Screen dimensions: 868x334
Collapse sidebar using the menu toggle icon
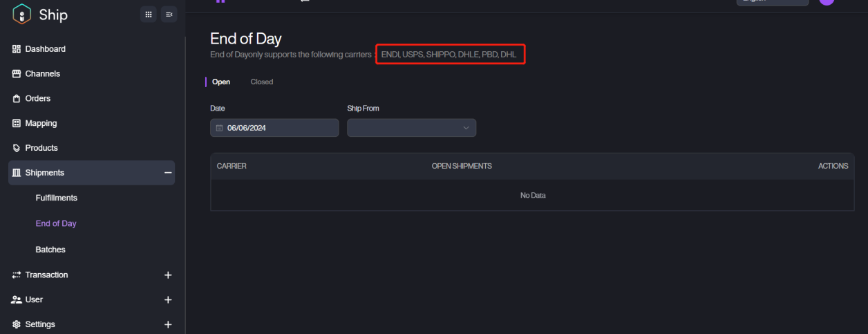tap(169, 15)
